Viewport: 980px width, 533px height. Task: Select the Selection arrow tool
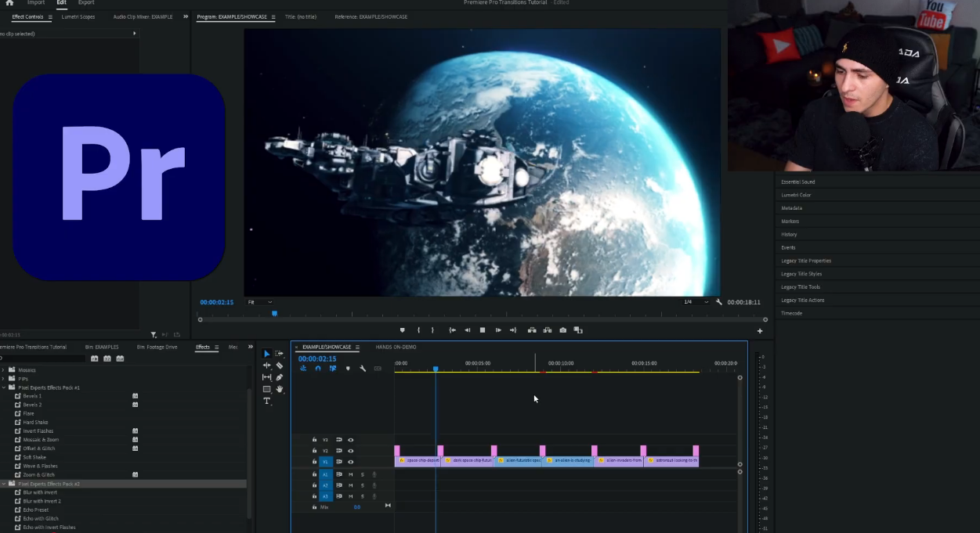click(266, 354)
